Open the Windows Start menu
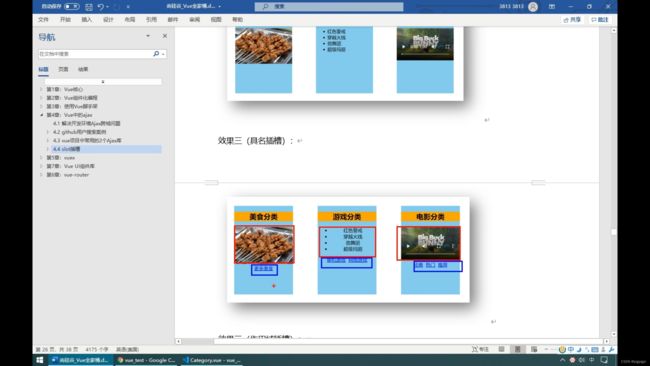The width and height of the screenshot is (650, 366). [40, 360]
